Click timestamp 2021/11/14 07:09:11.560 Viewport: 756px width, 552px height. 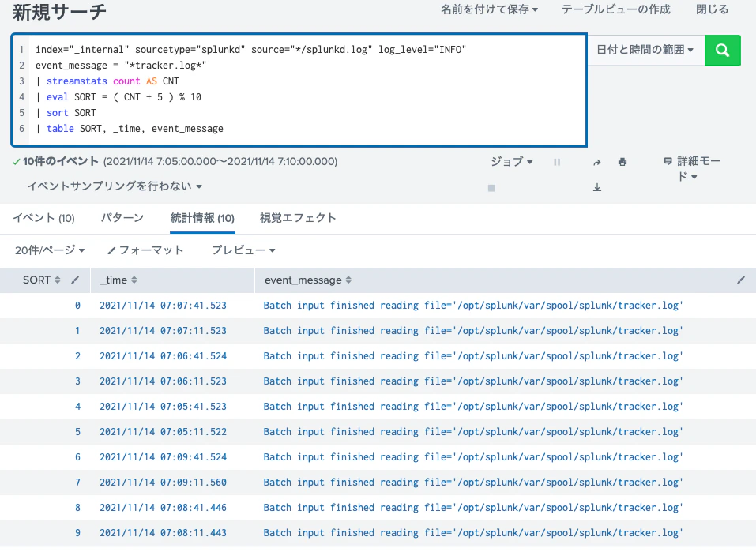click(x=163, y=483)
